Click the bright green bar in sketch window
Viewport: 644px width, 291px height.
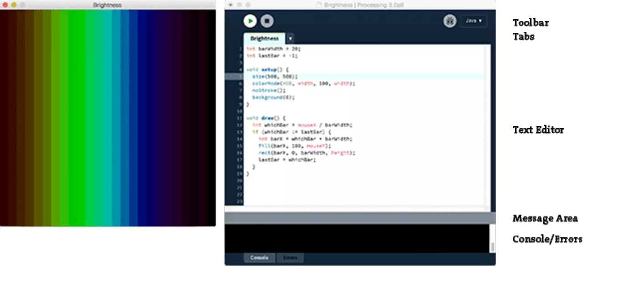click(x=77, y=118)
